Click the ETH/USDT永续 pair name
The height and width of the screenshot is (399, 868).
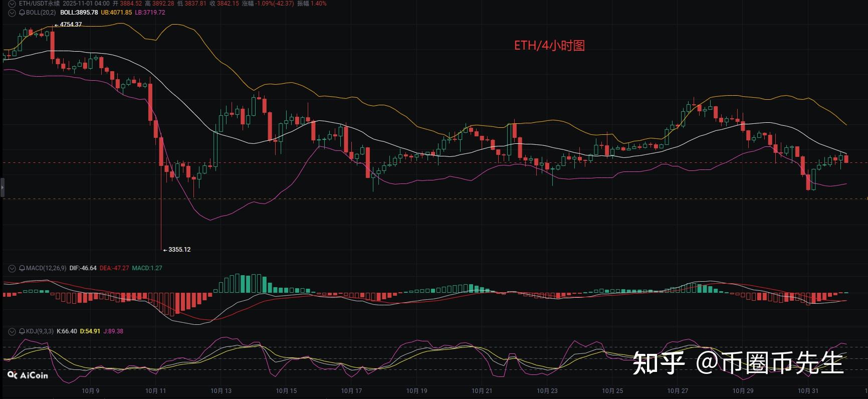point(39,4)
